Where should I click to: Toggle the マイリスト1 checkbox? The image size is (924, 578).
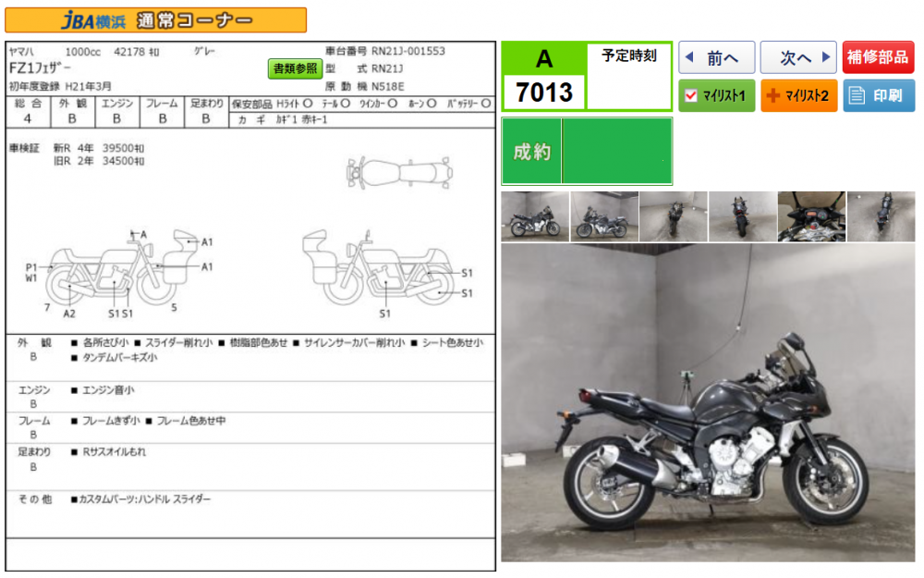(x=692, y=95)
